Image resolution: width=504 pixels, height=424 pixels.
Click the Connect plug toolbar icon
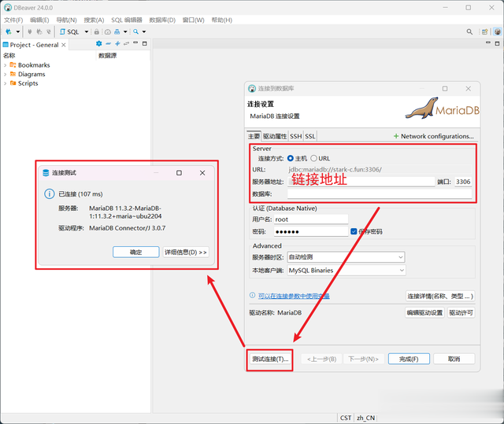point(30,31)
